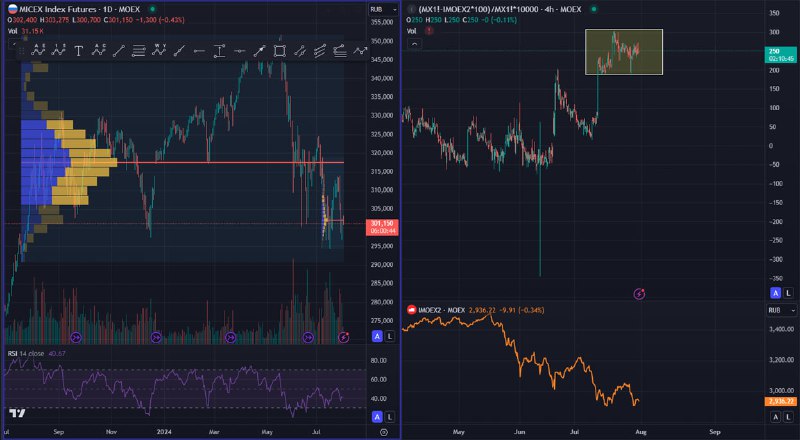Select the ABCDE pattern tool, first in favorites toolbar
Image resolution: width=800 pixels, height=440 pixels.
(38, 51)
